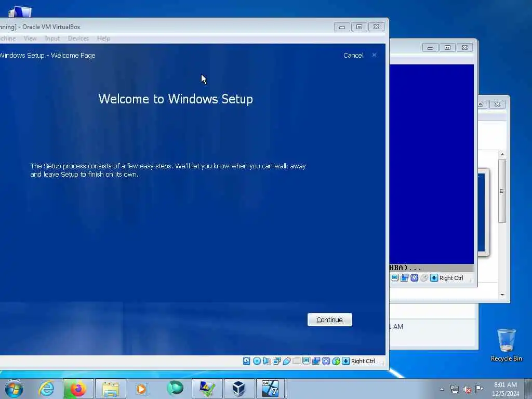
Task: Open the Action Center flag icon
Action: click(479, 389)
